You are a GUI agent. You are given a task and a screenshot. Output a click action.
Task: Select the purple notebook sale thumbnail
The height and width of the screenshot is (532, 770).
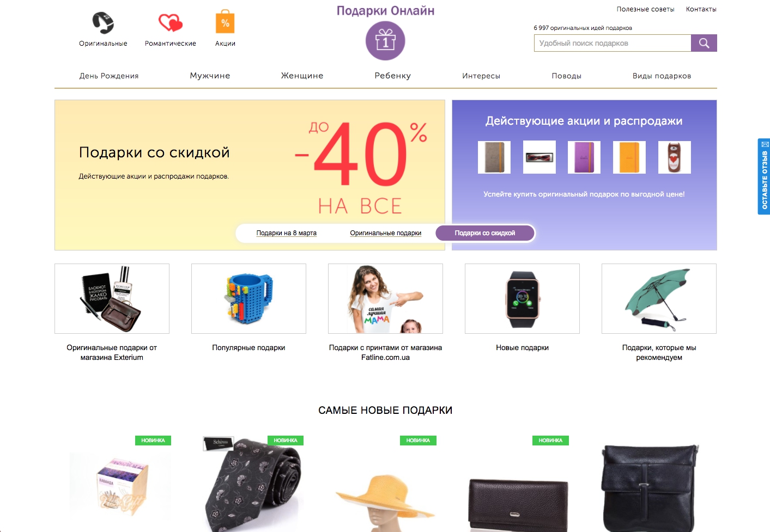(584, 157)
